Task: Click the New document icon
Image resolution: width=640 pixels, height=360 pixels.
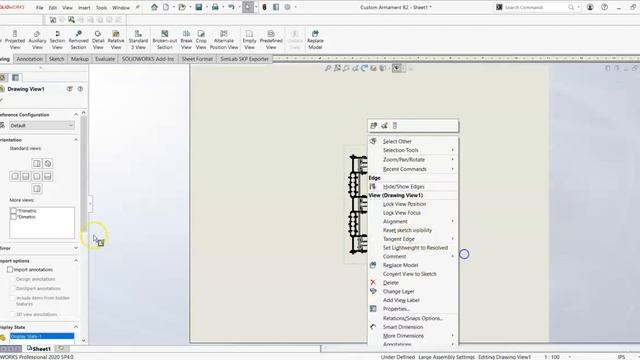Action: pos(166,7)
